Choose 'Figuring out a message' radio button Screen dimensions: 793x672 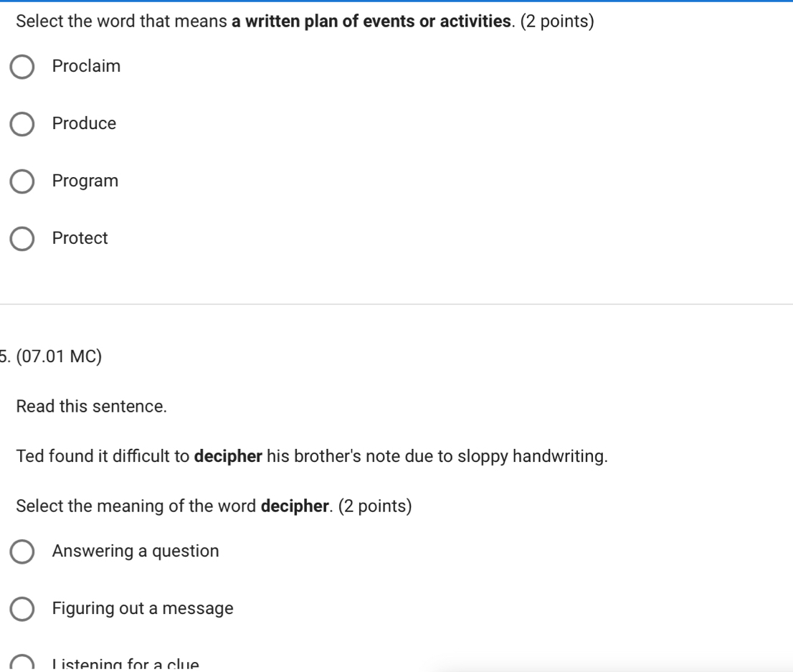(x=22, y=609)
